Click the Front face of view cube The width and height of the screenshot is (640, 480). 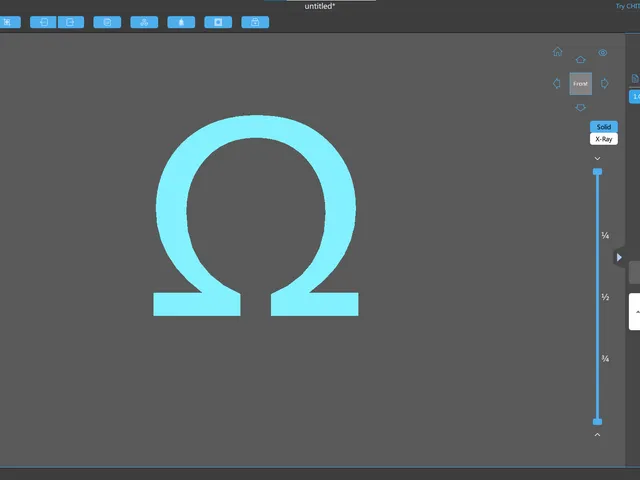click(x=580, y=84)
